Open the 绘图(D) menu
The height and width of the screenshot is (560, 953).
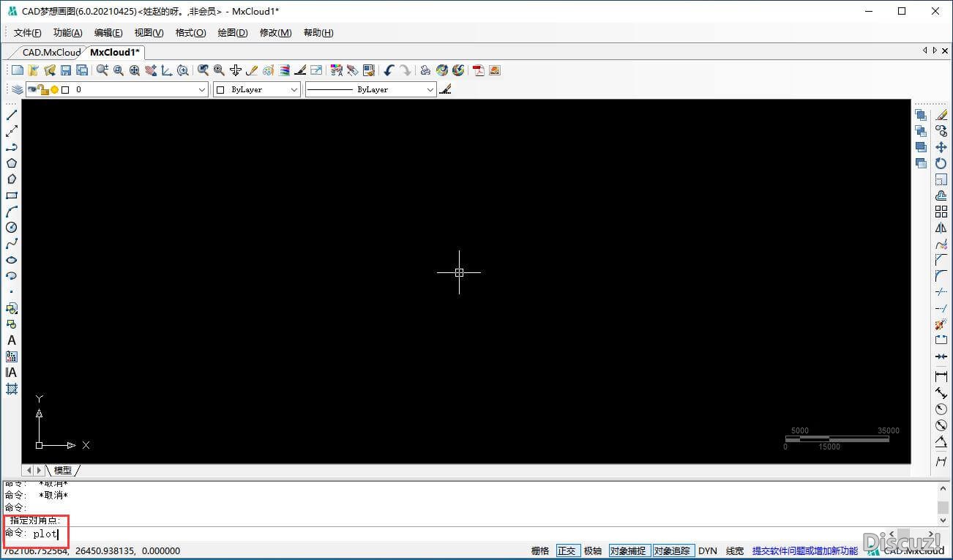click(233, 33)
